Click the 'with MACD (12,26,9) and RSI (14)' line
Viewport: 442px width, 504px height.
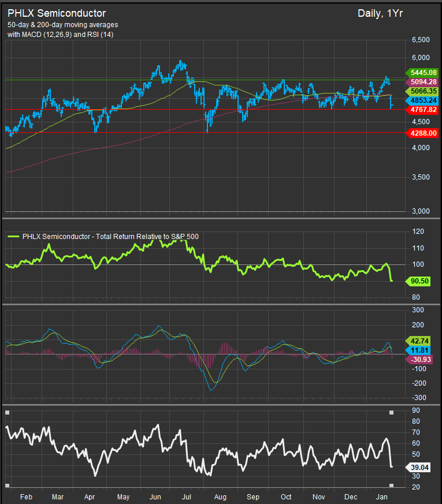click(60, 35)
